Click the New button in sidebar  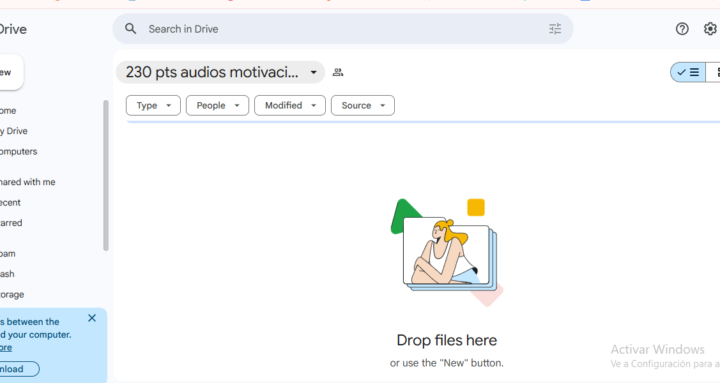(x=10, y=73)
